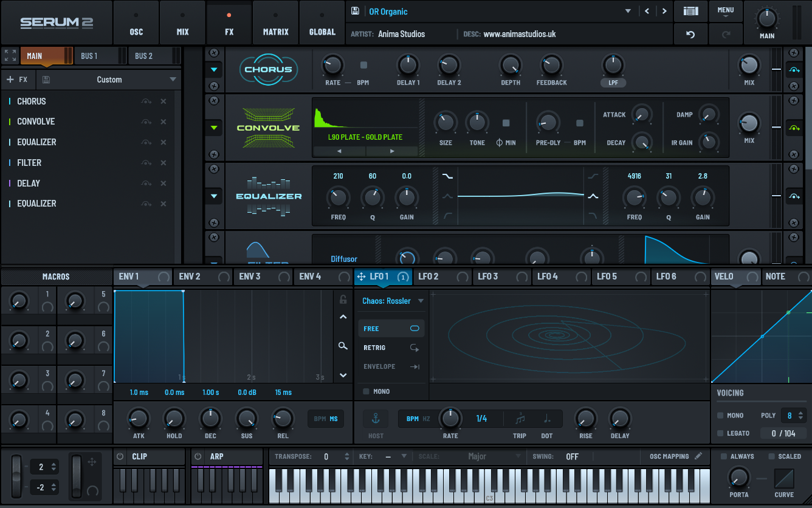This screenshot has height=508, width=812.
Task: Toggle the chorus BPM sync box
Action: [363, 65]
